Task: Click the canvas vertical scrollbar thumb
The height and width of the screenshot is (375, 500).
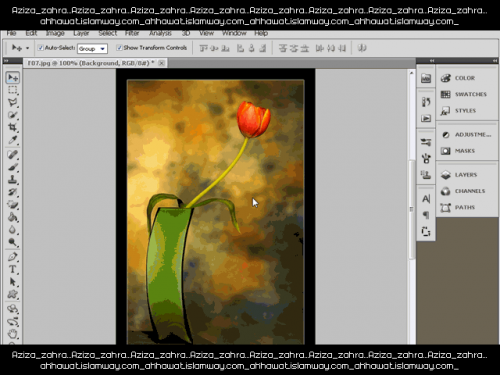Action: click(412, 209)
